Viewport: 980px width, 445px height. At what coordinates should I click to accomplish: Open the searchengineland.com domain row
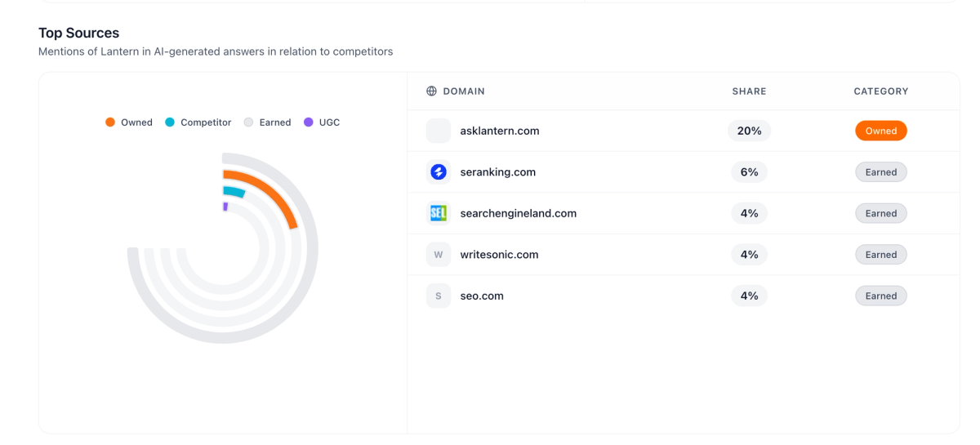683,213
